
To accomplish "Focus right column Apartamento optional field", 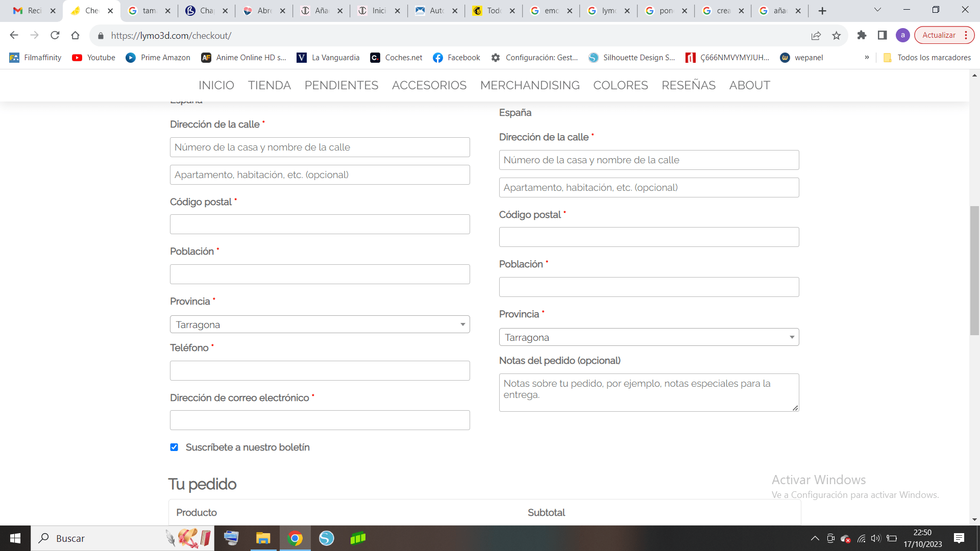I will click(649, 188).
